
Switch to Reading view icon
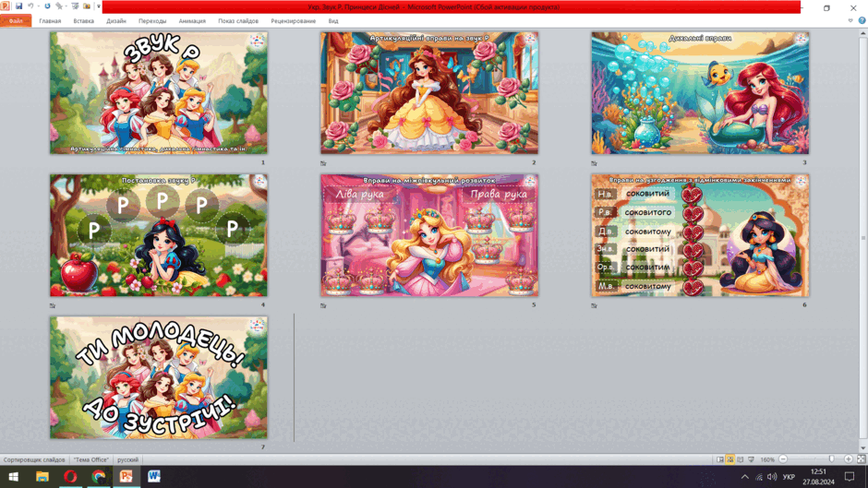(x=741, y=459)
